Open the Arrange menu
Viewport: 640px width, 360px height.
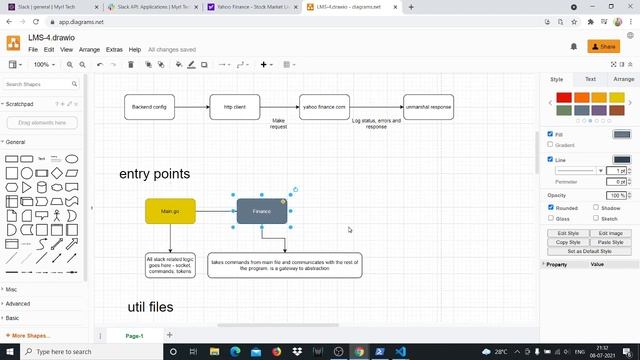[89, 49]
